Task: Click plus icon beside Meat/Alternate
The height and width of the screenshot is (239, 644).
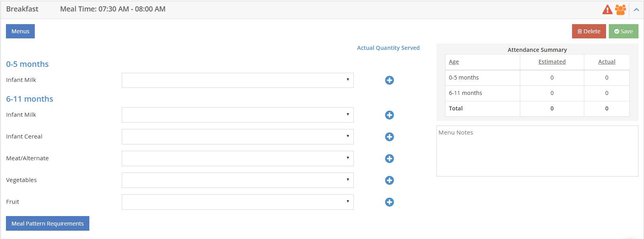Action: [389, 159]
